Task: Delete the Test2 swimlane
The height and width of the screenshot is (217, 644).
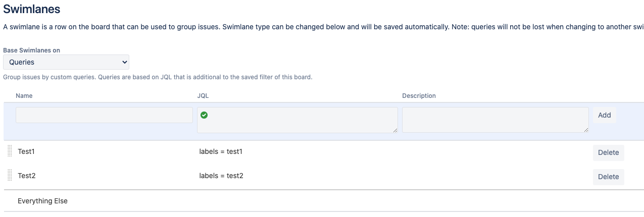Action: (x=608, y=177)
